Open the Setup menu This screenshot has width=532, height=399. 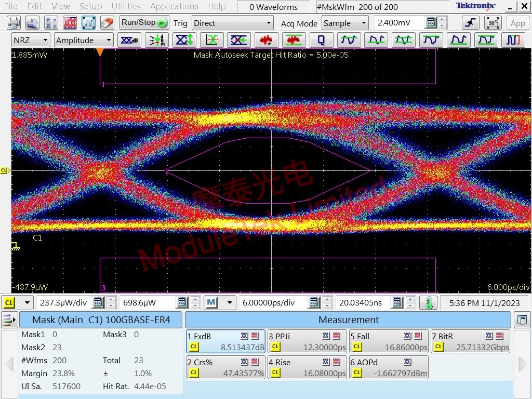[x=90, y=7]
